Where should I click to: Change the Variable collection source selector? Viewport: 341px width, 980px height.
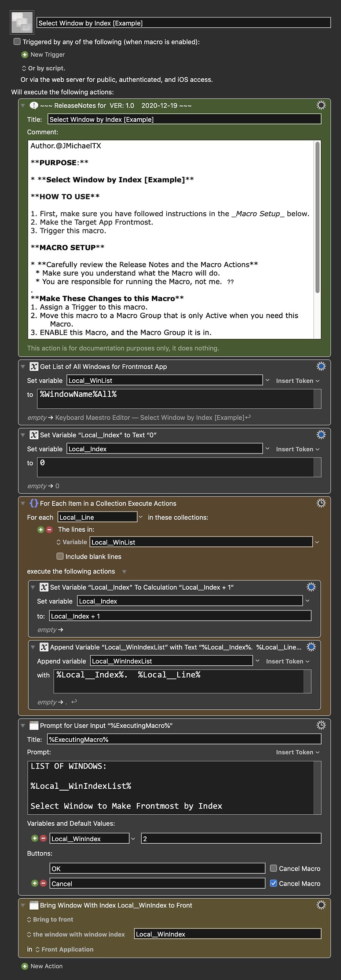(x=72, y=542)
